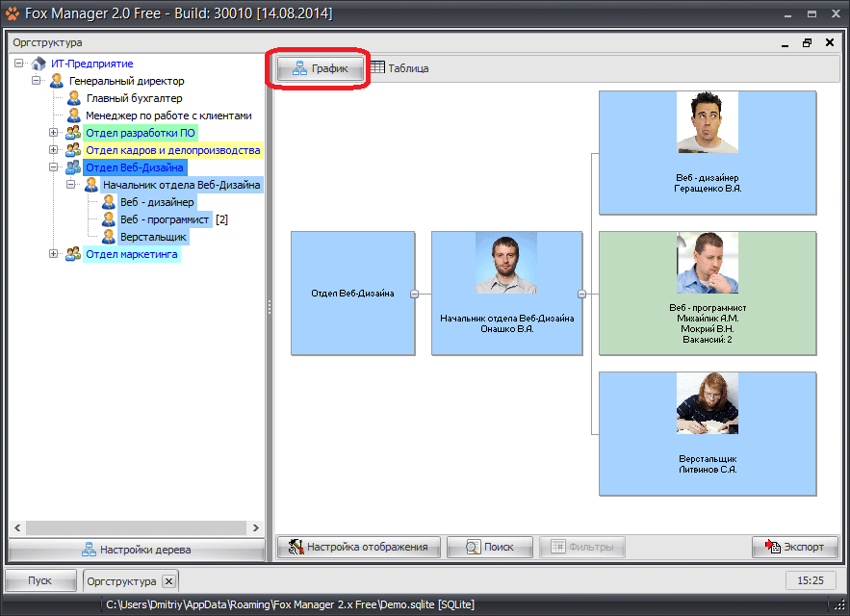This screenshot has height=616, width=850.
Task: Close the Оргструктура taskbar tab with its X
Action: click(169, 581)
